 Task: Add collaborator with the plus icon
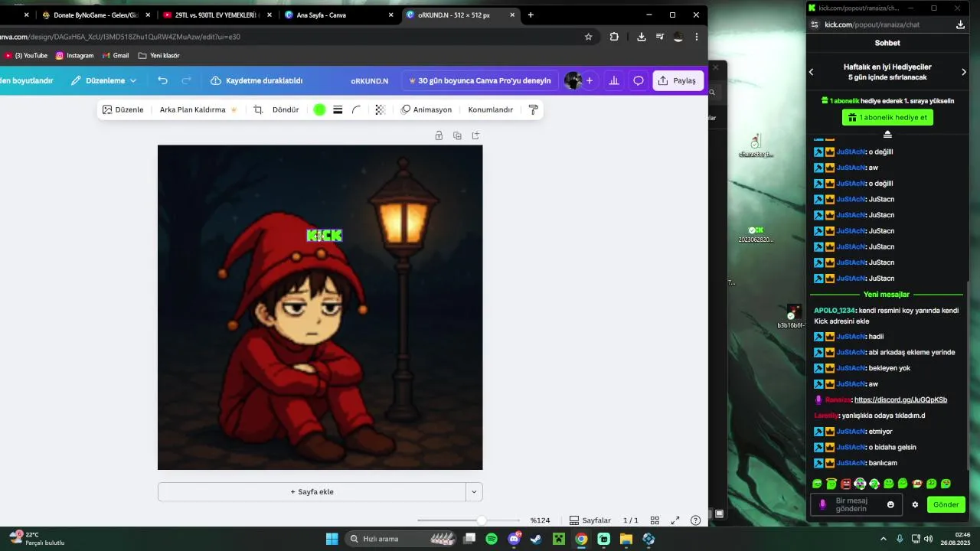pos(590,80)
